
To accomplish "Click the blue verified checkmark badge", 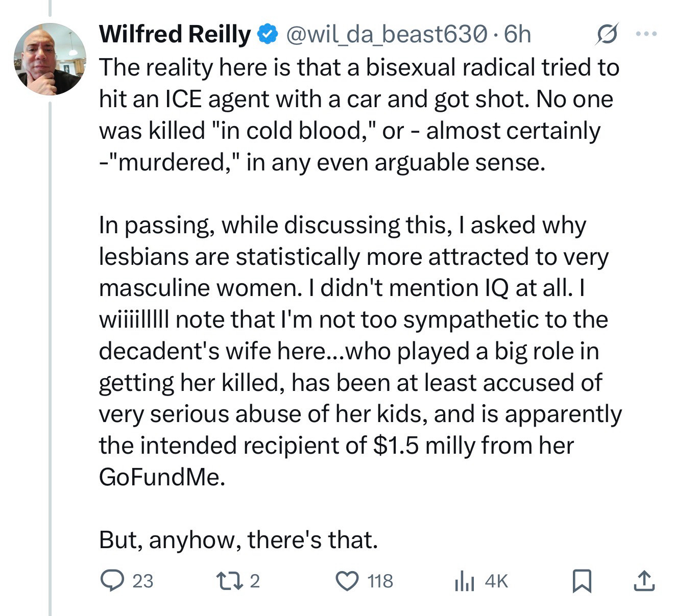I will 267,34.
